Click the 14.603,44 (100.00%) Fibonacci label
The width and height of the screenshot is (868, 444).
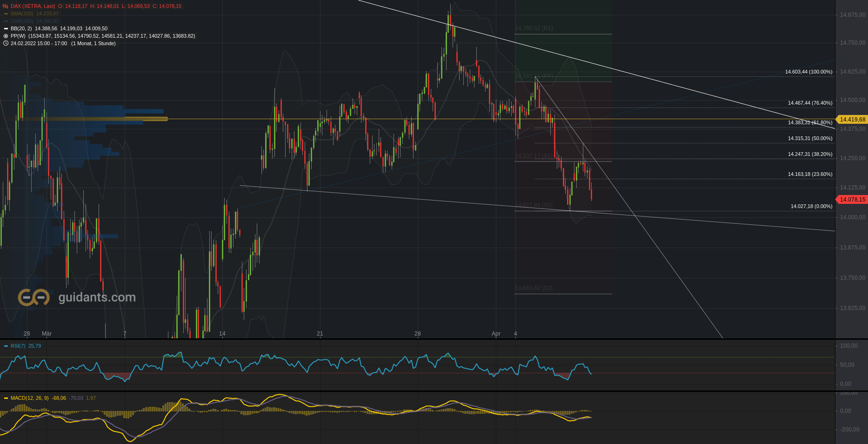(809, 72)
